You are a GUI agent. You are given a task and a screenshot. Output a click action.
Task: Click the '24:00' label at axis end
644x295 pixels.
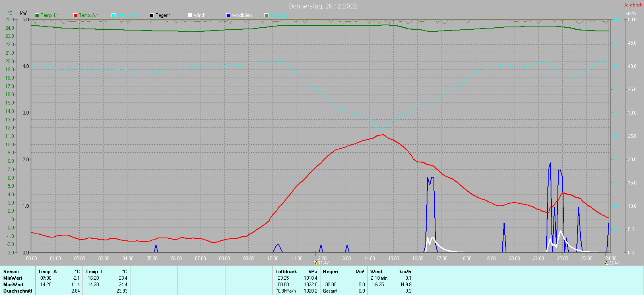pyautogui.click(x=611, y=258)
